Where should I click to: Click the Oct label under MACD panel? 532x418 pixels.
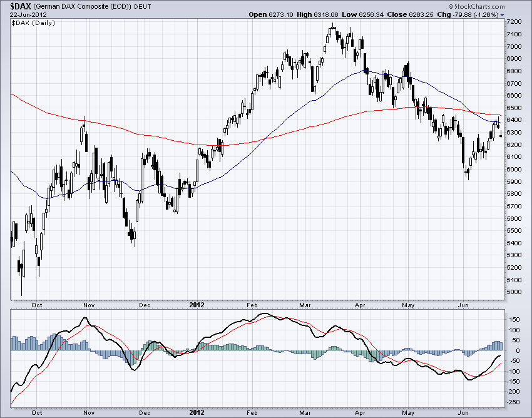[x=37, y=412]
